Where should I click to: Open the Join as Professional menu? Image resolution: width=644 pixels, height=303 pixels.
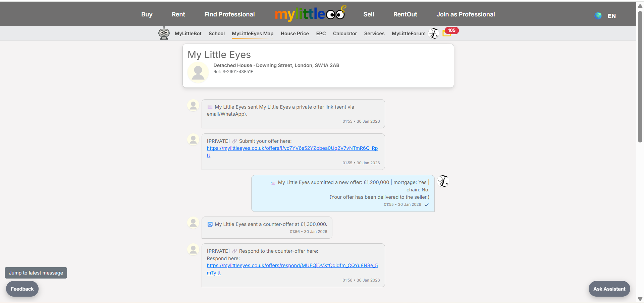pyautogui.click(x=466, y=14)
